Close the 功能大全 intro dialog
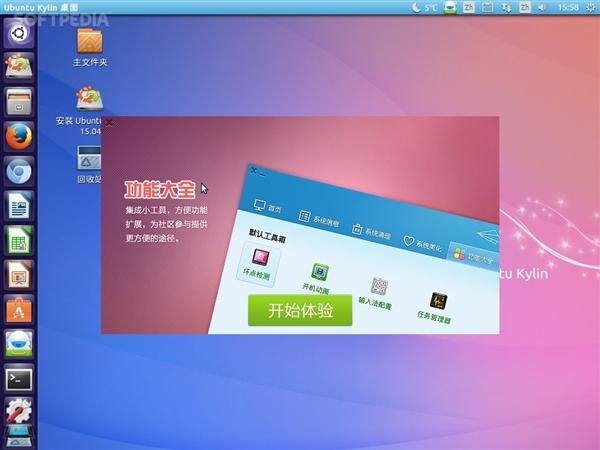This screenshot has height=450, width=600. [108, 123]
